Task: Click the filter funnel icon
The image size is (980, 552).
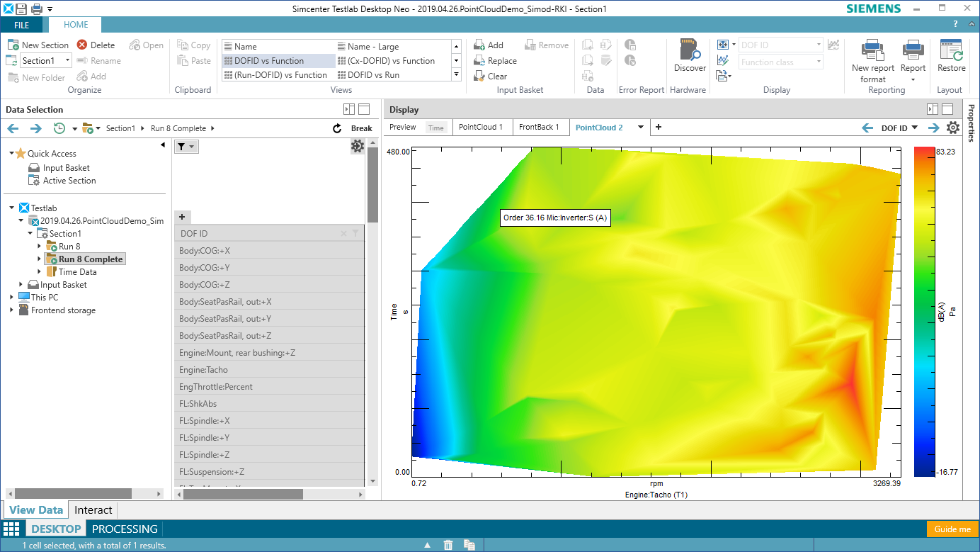Action: pyautogui.click(x=182, y=147)
